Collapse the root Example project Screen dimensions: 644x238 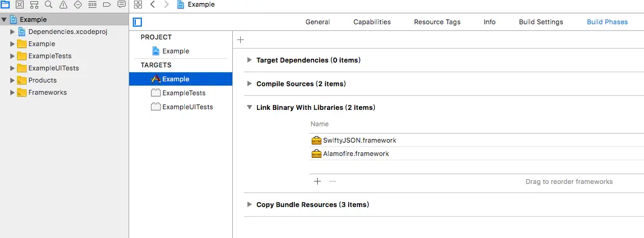click(4, 19)
